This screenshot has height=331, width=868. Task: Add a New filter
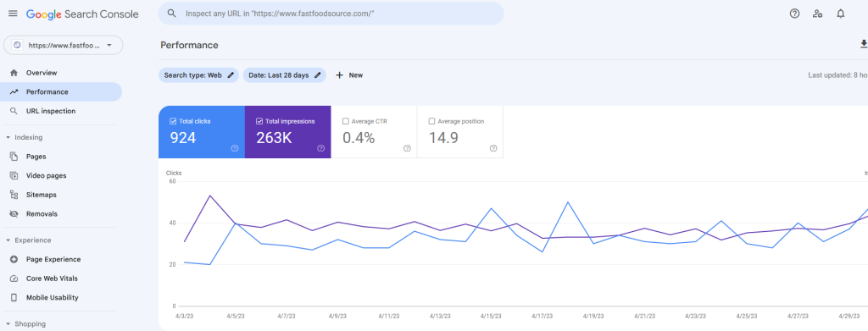coord(349,75)
